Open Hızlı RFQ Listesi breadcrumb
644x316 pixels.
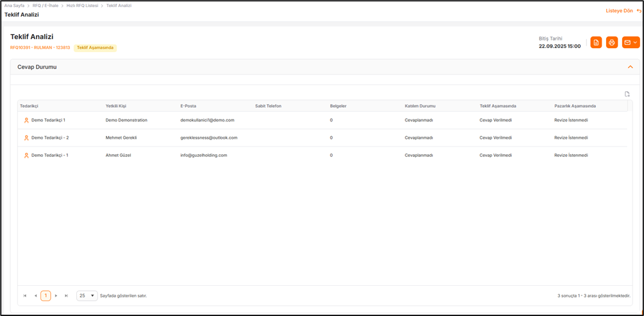83,5
